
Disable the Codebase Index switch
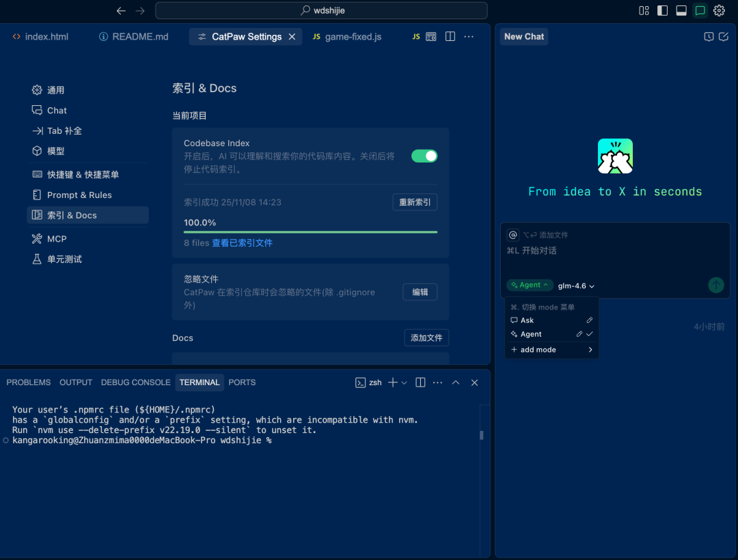click(x=424, y=156)
